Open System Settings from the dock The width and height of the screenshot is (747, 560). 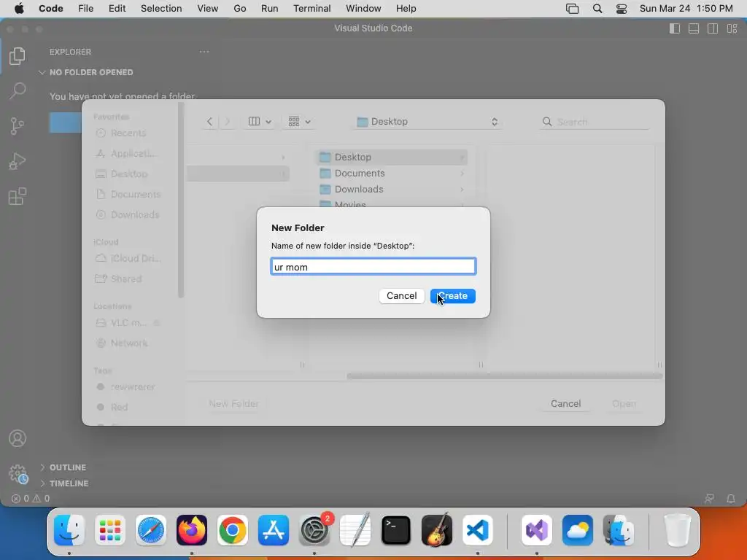314,530
